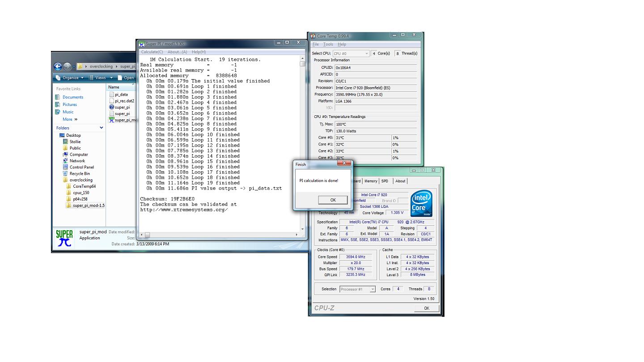The image size is (644, 362).
Task: Switch to the SPD tab in CPU-Z
Action: pyautogui.click(x=385, y=181)
